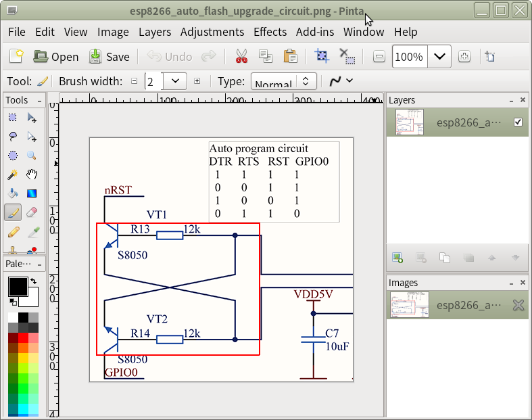The width and height of the screenshot is (532, 420).
Task: Click the Save button
Action: coord(109,57)
